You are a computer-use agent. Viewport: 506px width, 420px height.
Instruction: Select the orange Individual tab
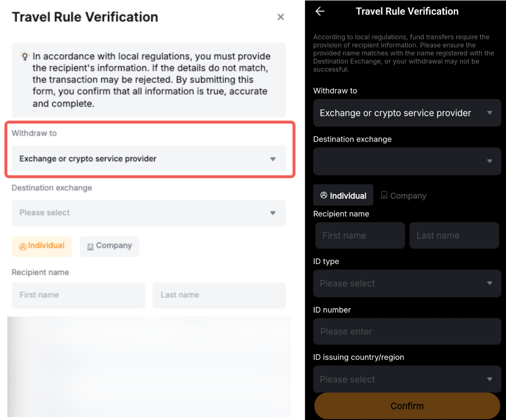tap(42, 246)
